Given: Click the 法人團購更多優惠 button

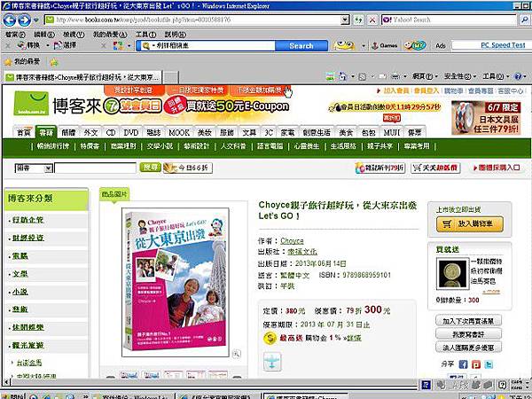Looking at the screenshot, I should [x=468, y=348].
